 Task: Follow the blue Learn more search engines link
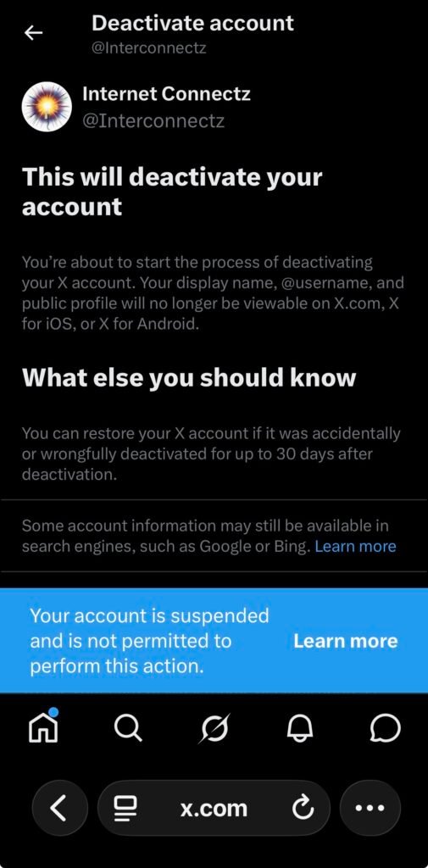click(x=355, y=547)
